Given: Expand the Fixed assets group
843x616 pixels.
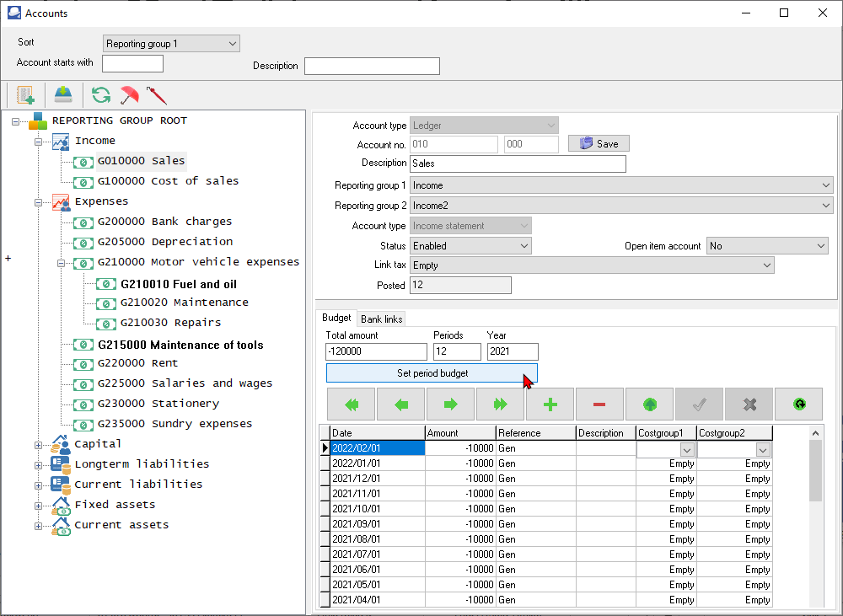Looking at the screenshot, I should click(x=38, y=506).
